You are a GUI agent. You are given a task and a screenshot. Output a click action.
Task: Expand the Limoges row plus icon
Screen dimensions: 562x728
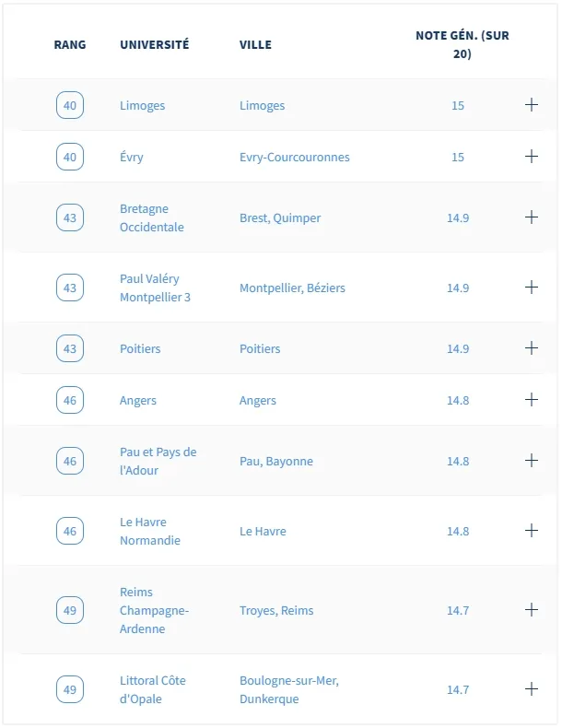coord(532,105)
